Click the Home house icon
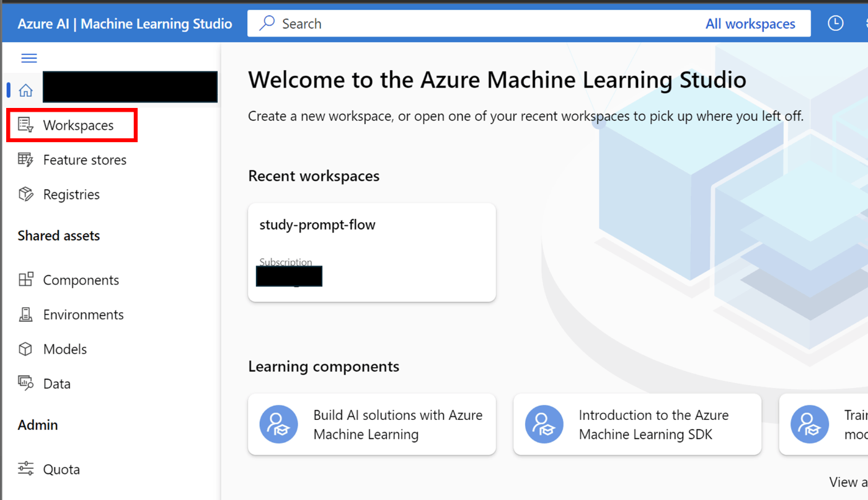 [x=25, y=91]
